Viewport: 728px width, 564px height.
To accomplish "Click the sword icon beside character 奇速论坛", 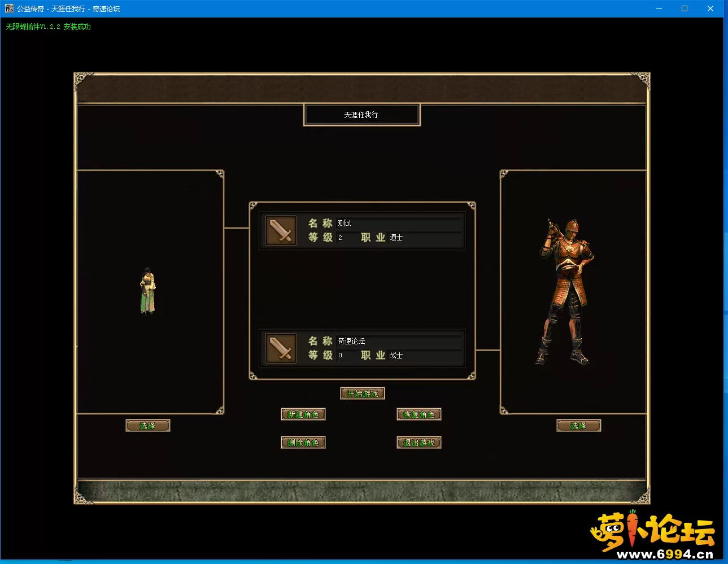I will click(281, 348).
